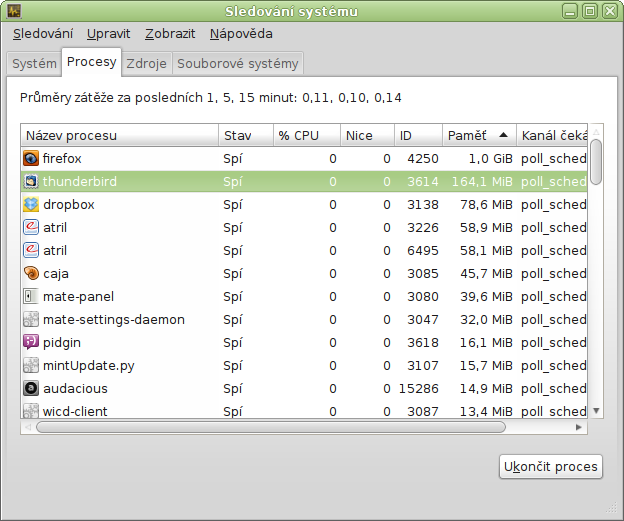Switch to the Zdroje tab

click(x=146, y=63)
